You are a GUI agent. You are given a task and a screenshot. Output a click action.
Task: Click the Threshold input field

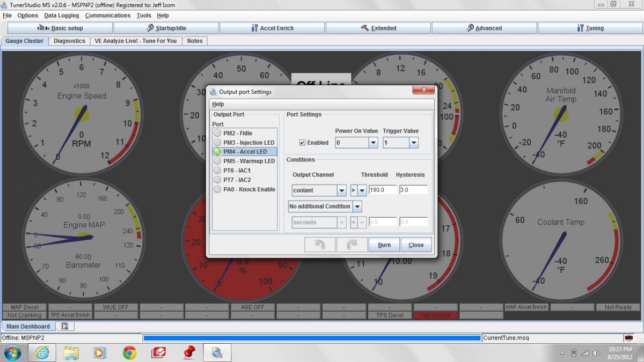(382, 190)
